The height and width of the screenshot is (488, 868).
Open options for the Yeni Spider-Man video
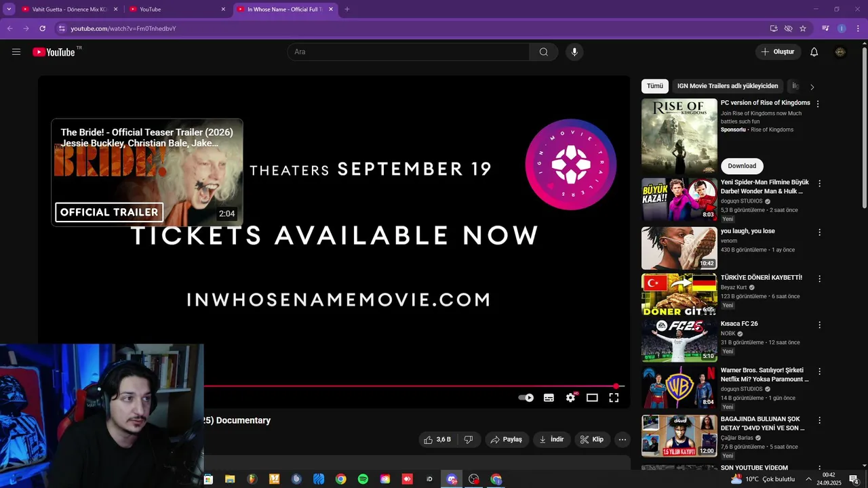819,184
